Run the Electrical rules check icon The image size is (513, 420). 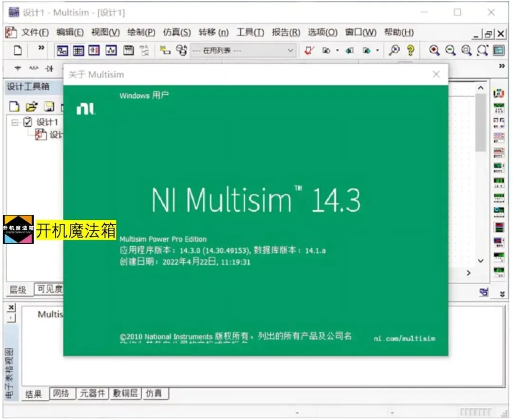[x=309, y=50]
